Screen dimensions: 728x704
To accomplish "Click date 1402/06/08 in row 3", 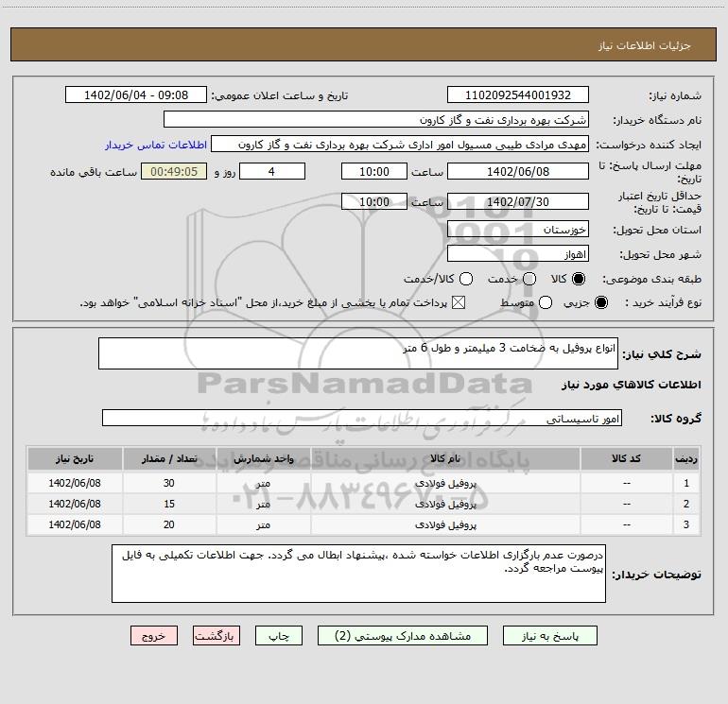I will click(x=75, y=524).
